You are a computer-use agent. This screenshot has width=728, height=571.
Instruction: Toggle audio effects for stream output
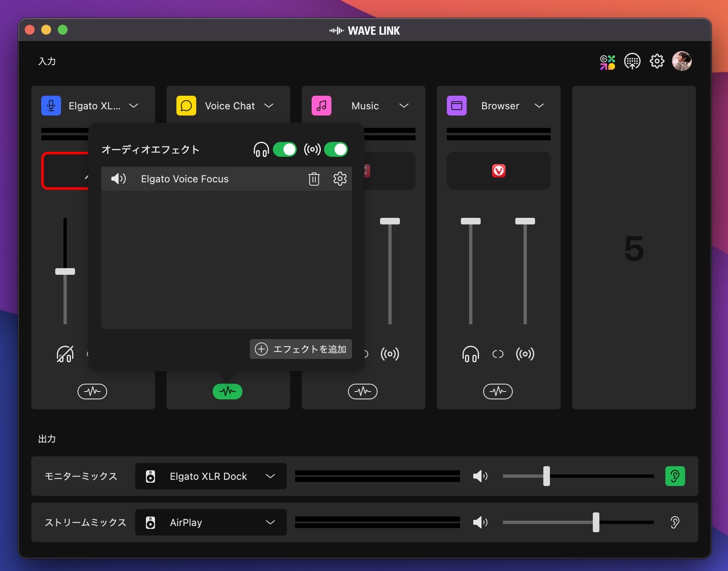click(x=336, y=149)
